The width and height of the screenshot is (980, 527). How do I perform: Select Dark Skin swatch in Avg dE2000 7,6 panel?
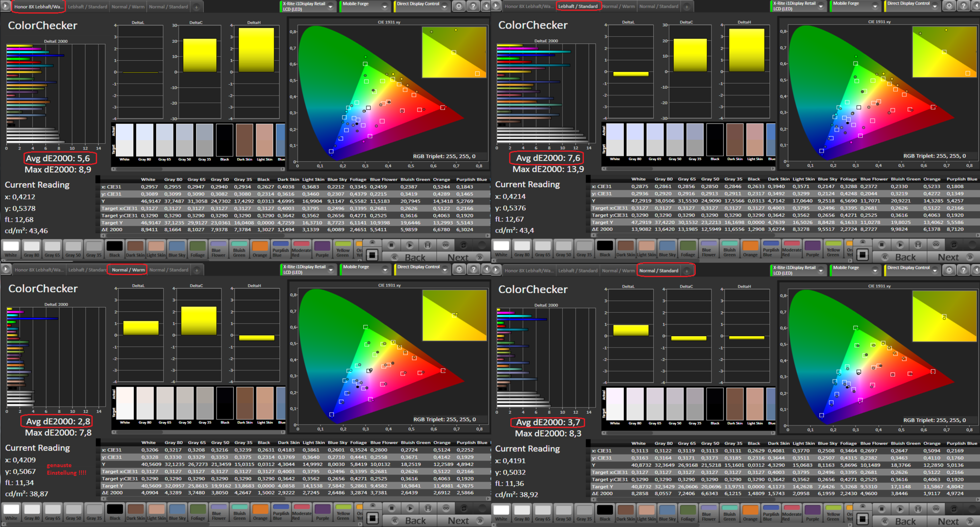pos(625,248)
